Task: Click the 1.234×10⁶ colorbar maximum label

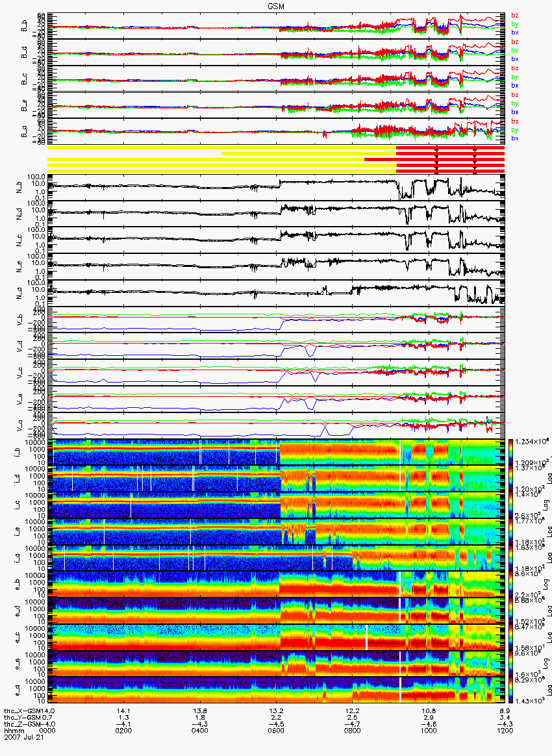Action: [531, 442]
